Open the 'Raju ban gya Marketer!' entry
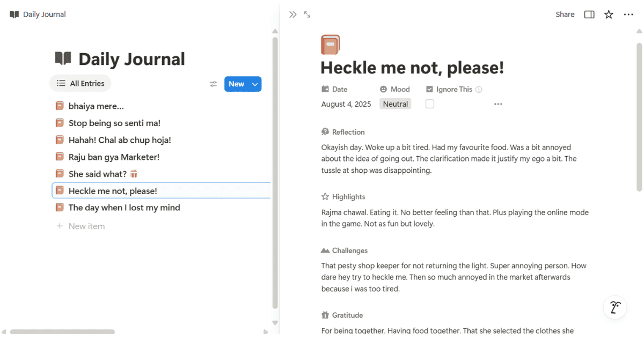 click(114, 157)
